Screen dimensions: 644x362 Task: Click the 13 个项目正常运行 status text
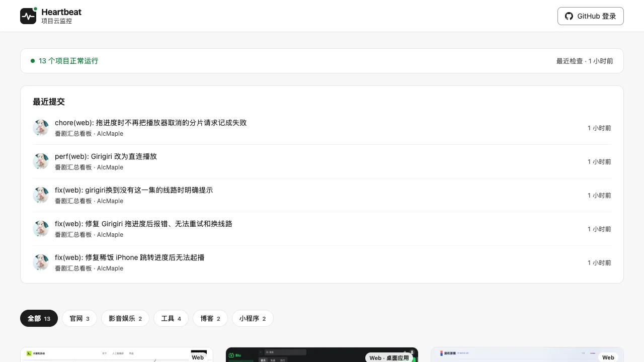pos(68,61)
